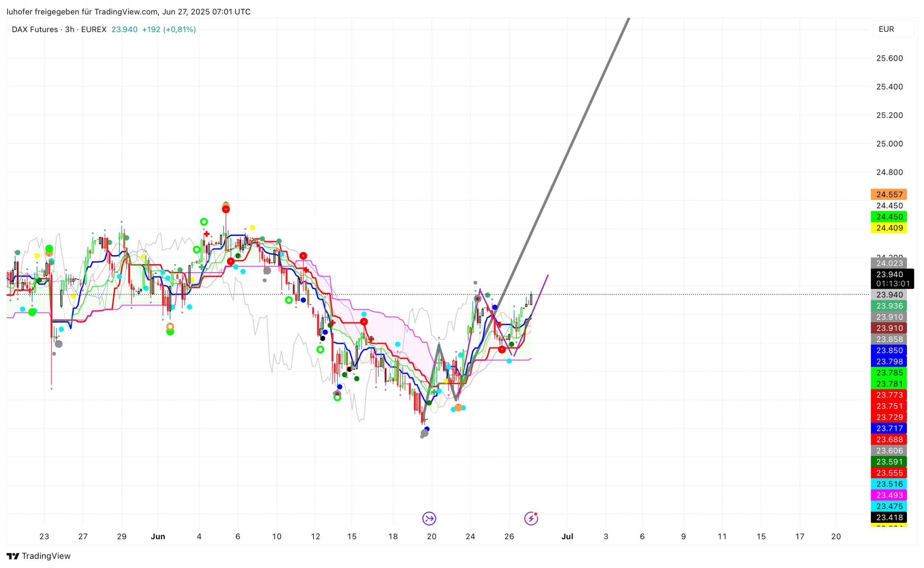The width and height of the screenshot is (924, 568).
Task: Click the magenta 23.493 price label
Action: (x=889, y=495)
